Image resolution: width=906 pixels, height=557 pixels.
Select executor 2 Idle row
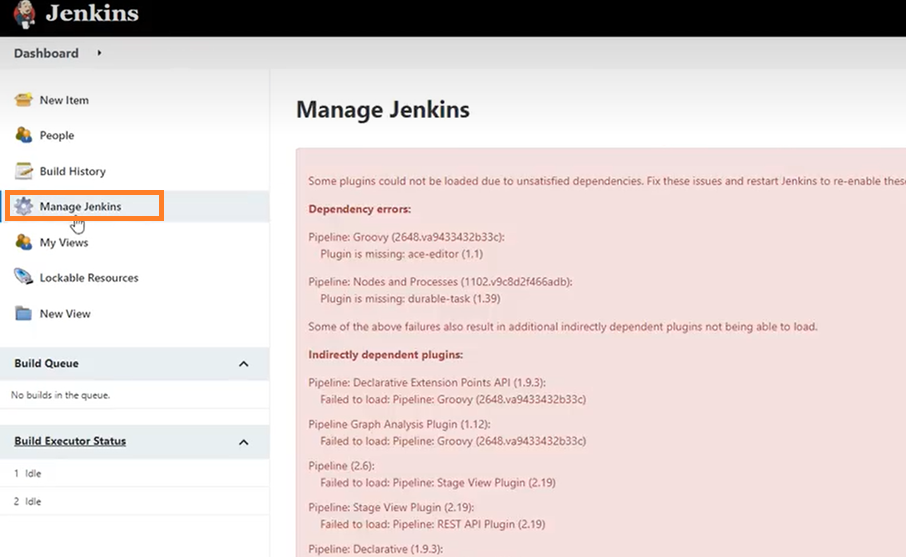coord(135,501)
